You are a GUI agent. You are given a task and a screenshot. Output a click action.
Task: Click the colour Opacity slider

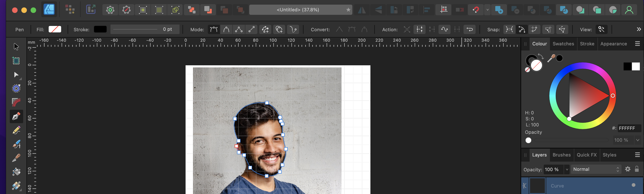point(571,140)
